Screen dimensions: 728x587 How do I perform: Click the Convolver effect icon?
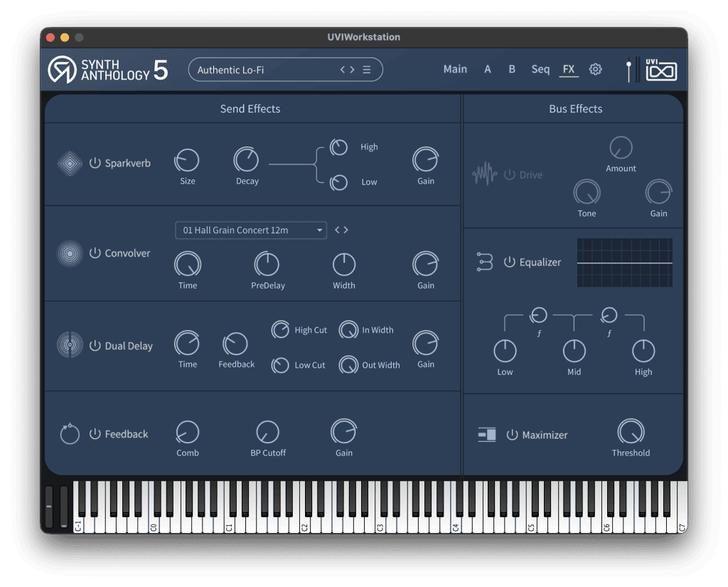click(70, 254)
